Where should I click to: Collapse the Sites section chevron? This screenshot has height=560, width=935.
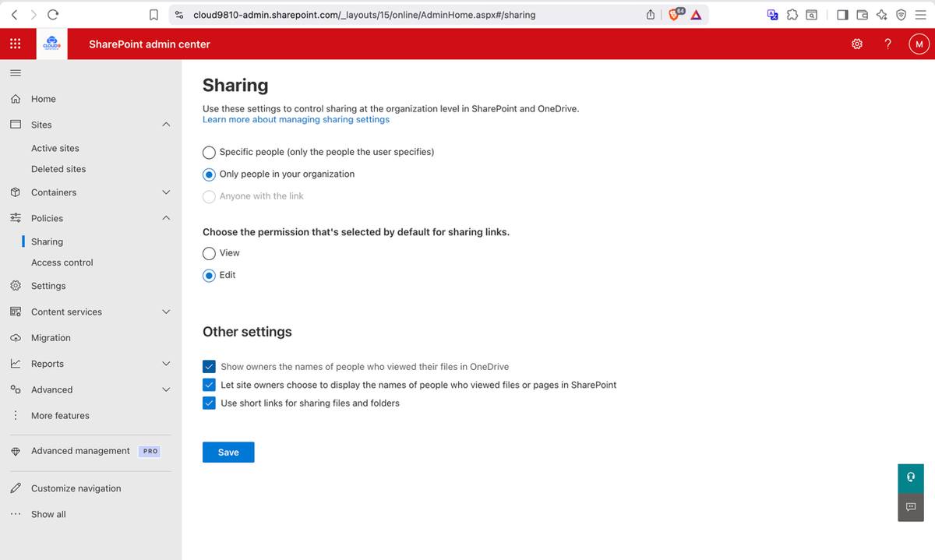[166, 125]
